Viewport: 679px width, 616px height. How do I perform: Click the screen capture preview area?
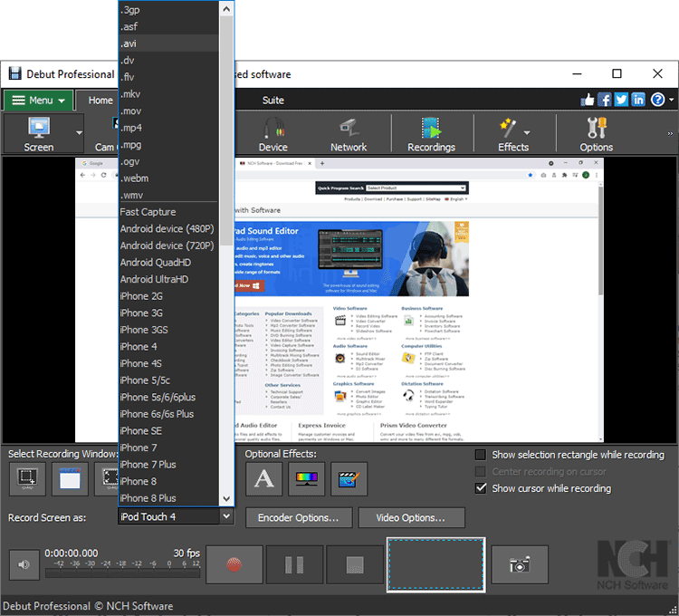coord(339,300)
